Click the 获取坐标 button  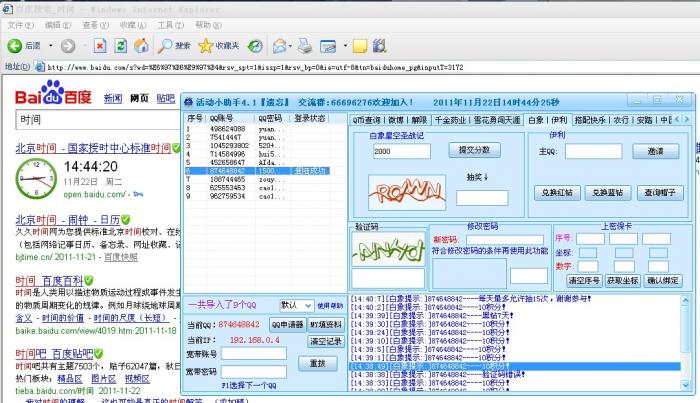coord(622,280)
